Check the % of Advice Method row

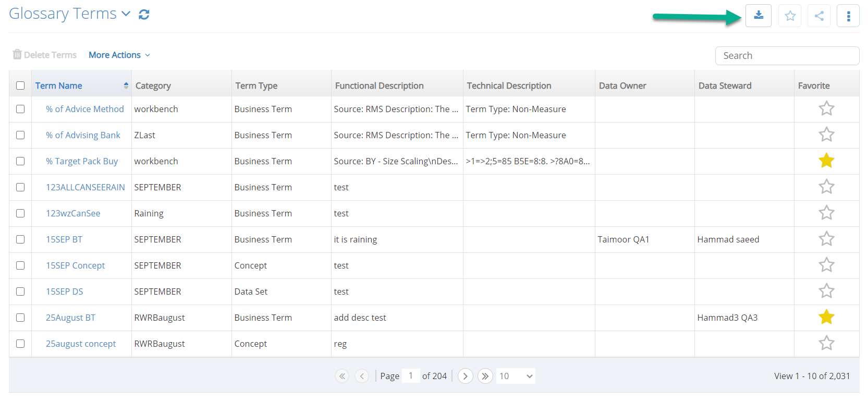(20, 109)
